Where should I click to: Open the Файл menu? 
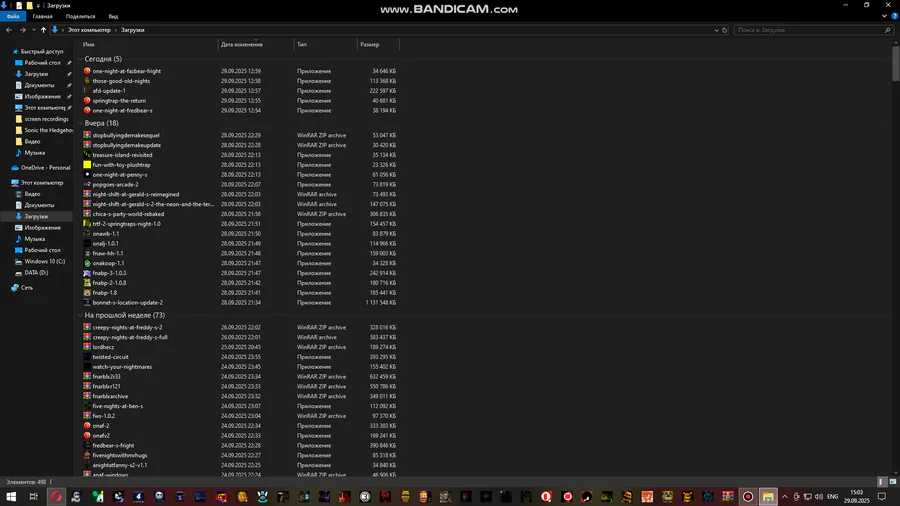coord(13,17)
